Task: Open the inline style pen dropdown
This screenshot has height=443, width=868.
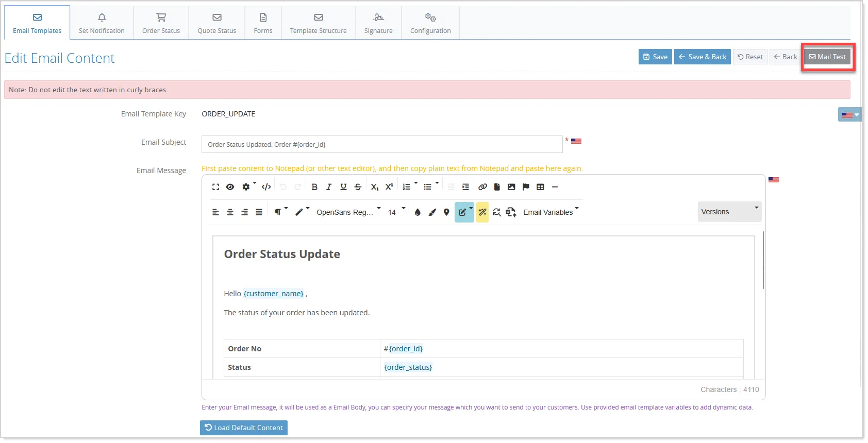Action: pyautogui.click(x=302, y=212)
